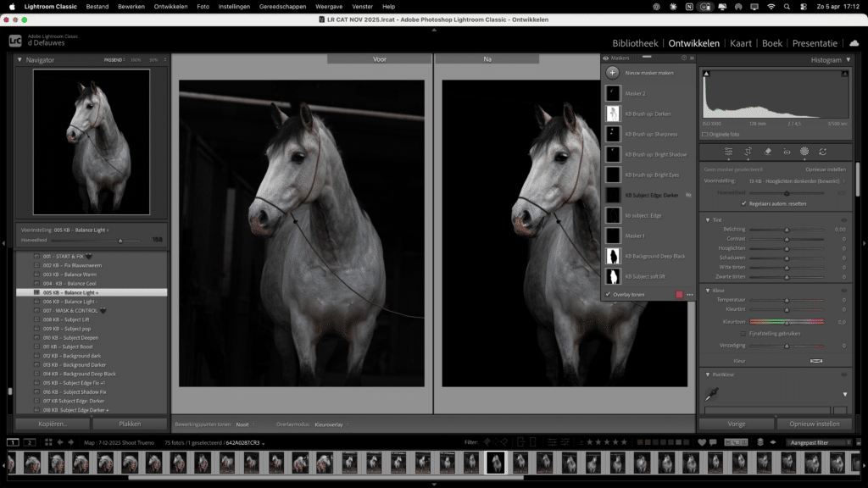Open the Red Eye correction tool
This screenshot has width=868, height=488.
(786, 152)
